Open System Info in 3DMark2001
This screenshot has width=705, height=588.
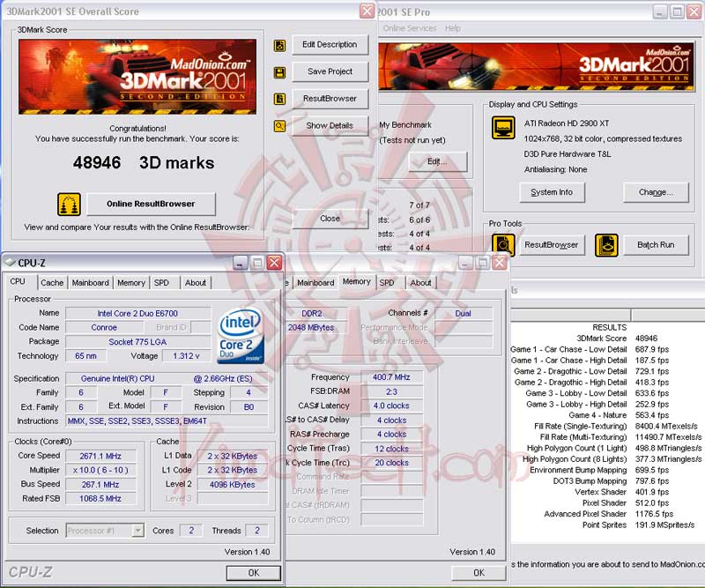552,192
